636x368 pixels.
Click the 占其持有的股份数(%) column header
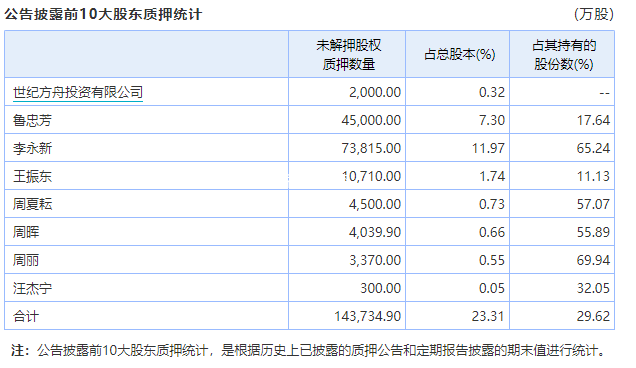pos(564,55)
